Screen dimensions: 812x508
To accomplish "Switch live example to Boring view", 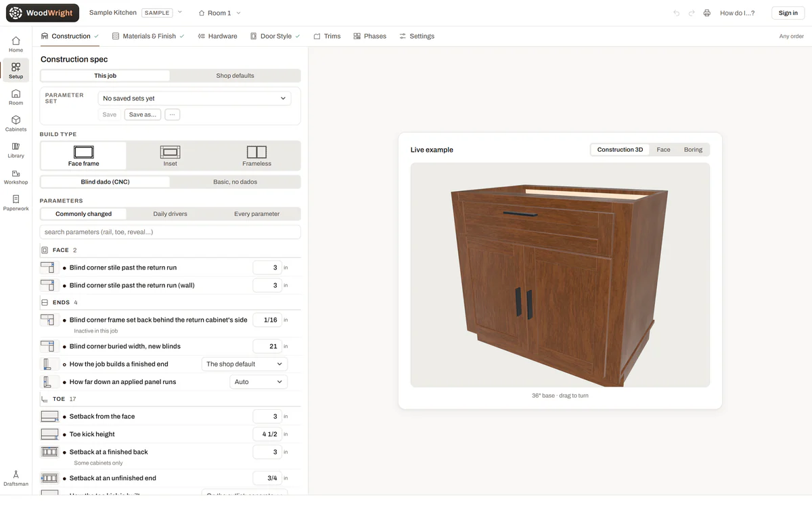I will click(693, 150).
